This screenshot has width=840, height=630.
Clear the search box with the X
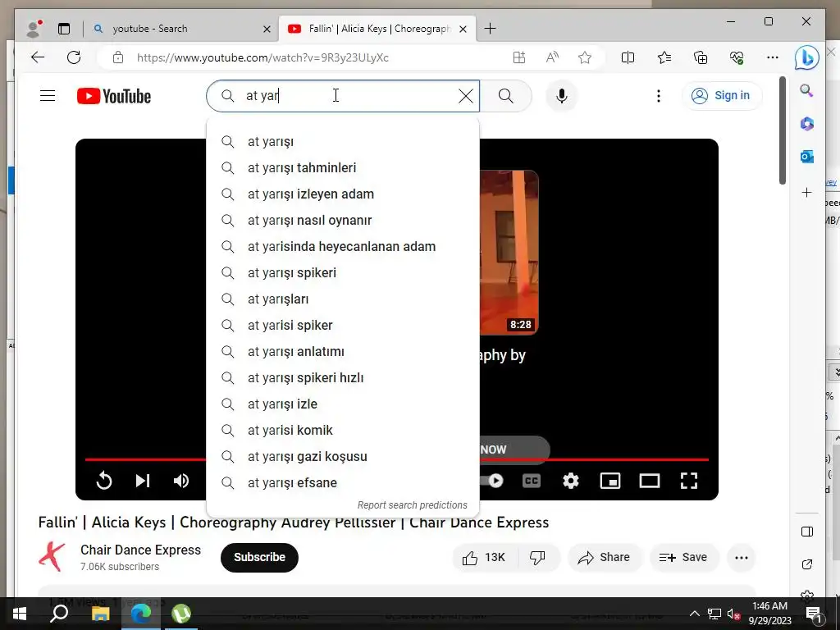pos(466,96)
